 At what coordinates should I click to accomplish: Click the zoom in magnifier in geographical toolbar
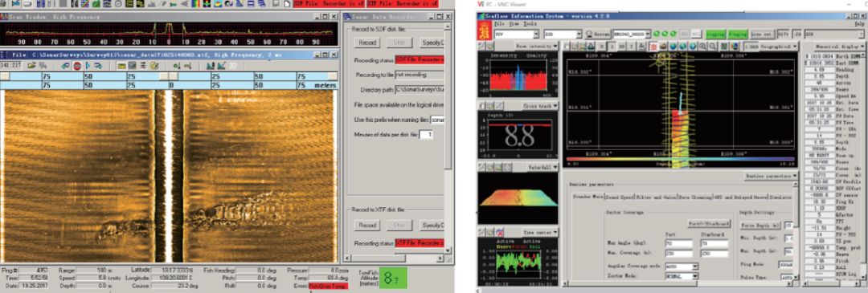coord(702,47)
